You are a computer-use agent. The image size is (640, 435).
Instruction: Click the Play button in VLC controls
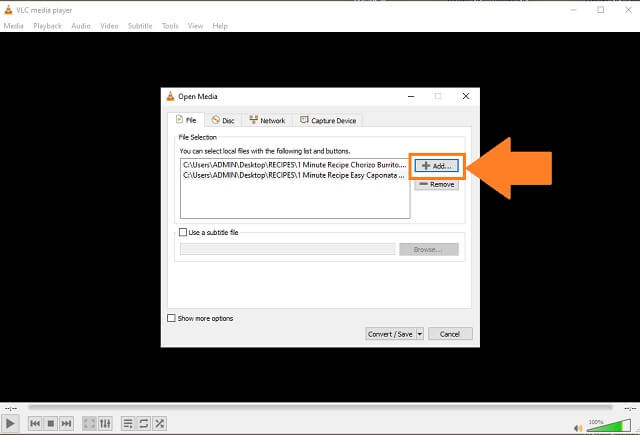[x=10, y=424]
